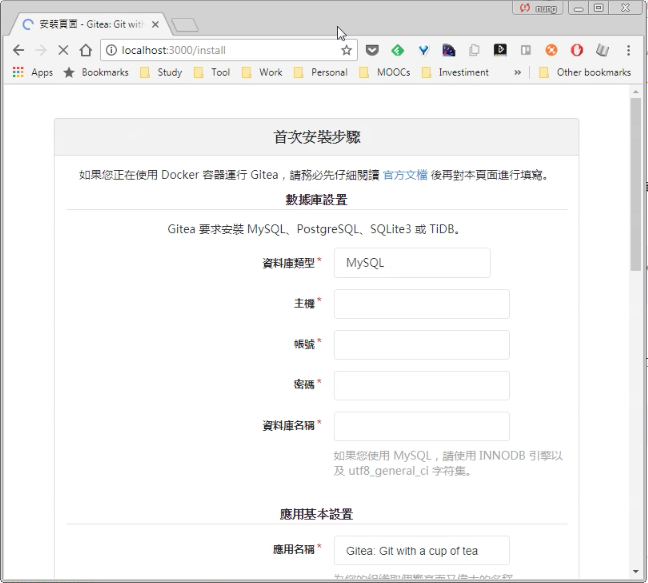Click the black terminal-style extension icon
Screen dimensions: 648x583
[500, 50]
